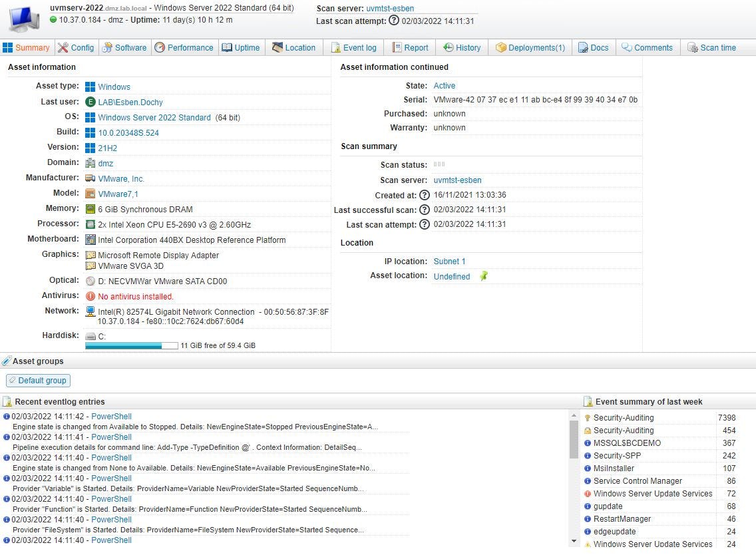Open the Deployments(1) tab
This screenshot has width=756, height=555.
530,48
